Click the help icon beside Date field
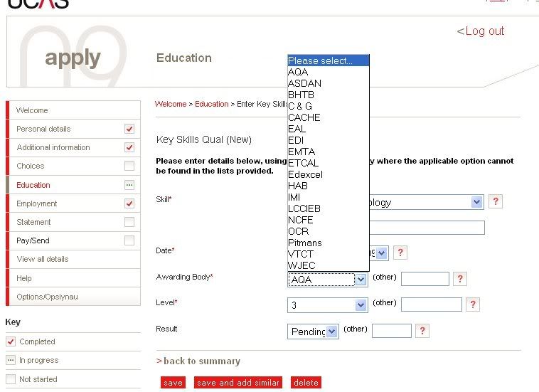This screenshot has height=392, width=539. pos(400,253)
